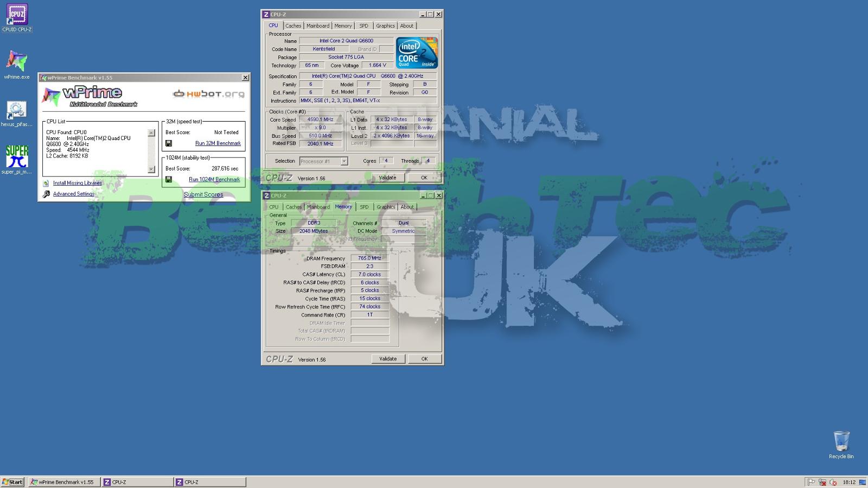This screenshot has width=868, height=488.
Task: Click the FSB:DRAM ratio value 2:3
Action: click(x=370, y=267)
